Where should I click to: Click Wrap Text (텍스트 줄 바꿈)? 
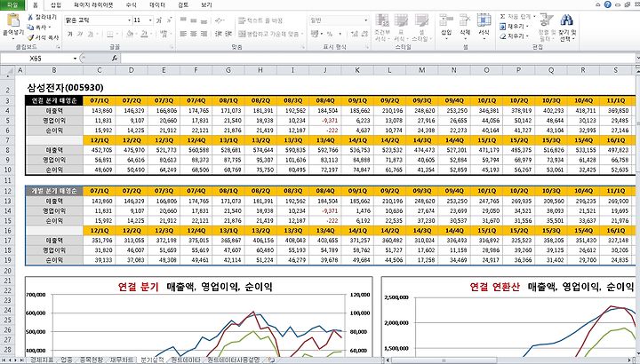[x=260, y=20]
